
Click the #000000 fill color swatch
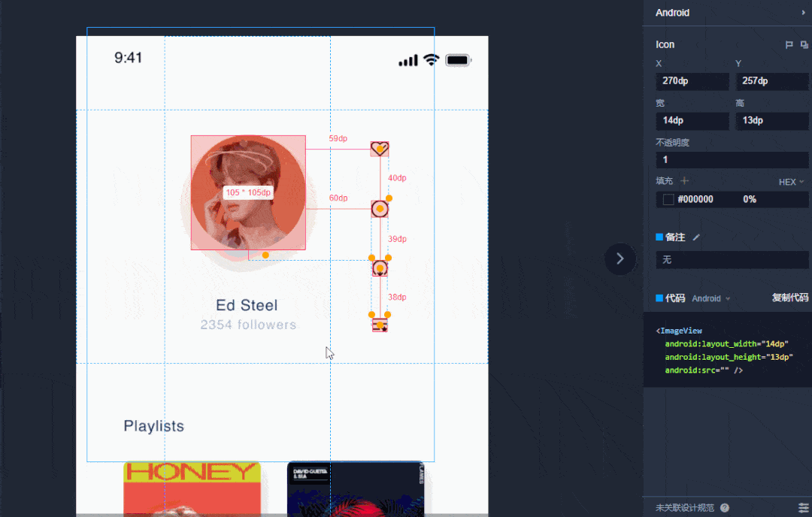pyautogui.click(x=668, y=199)
